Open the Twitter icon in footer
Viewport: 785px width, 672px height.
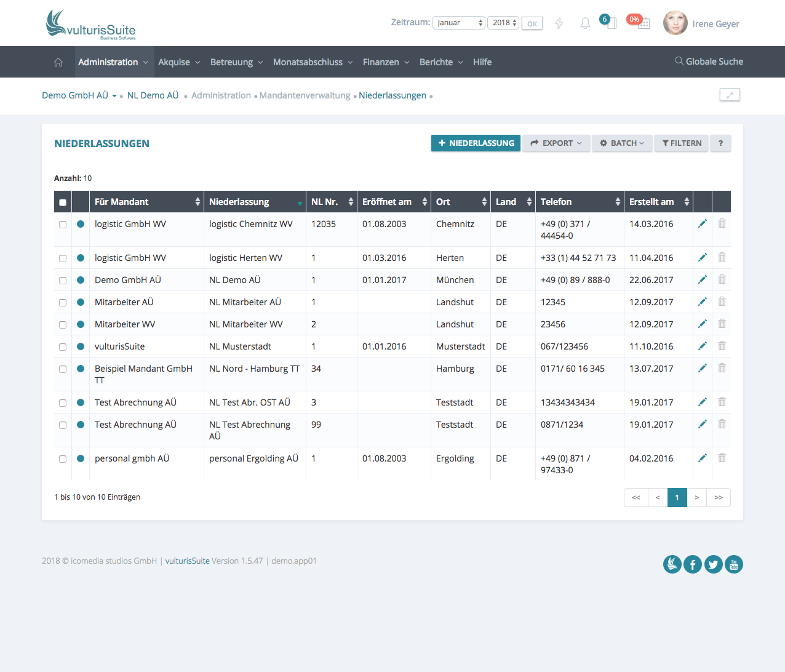[x=713, y=564]
